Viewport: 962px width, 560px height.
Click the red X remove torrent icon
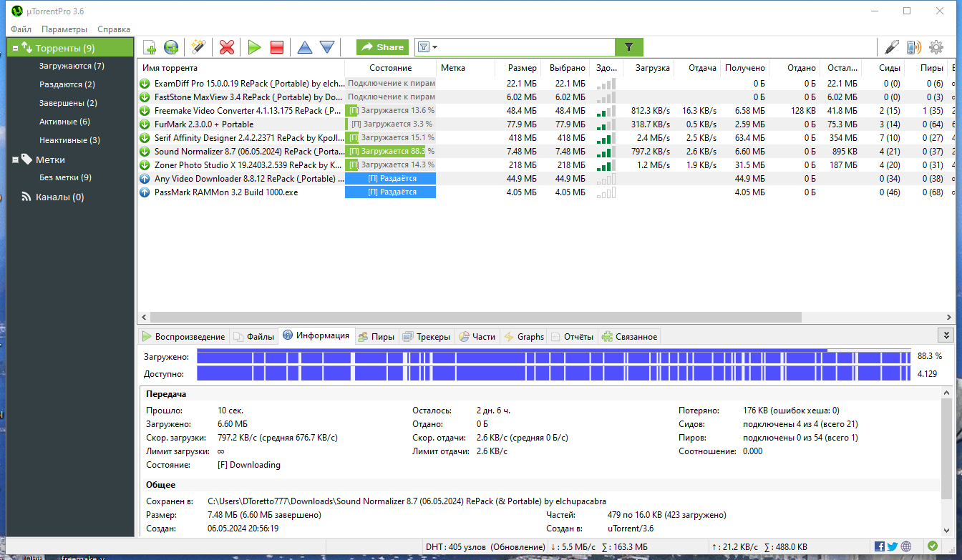(227, 47)
